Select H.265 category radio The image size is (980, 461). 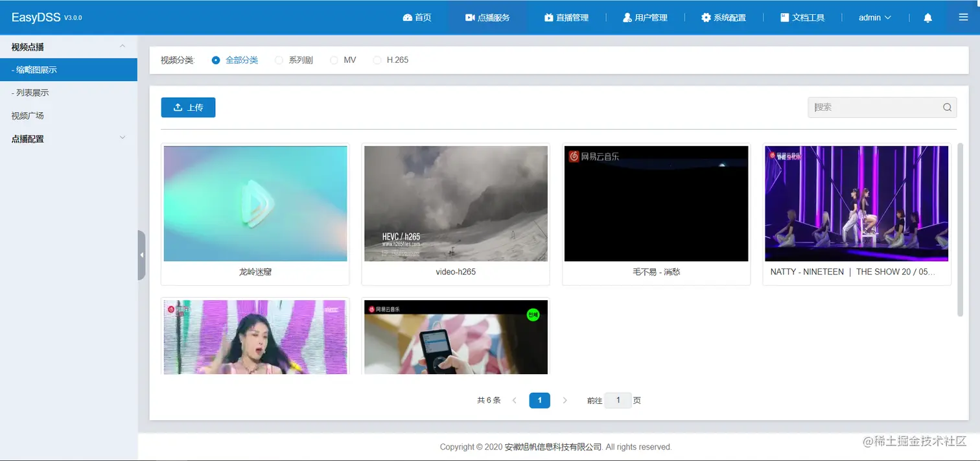(x=377, y=60)
